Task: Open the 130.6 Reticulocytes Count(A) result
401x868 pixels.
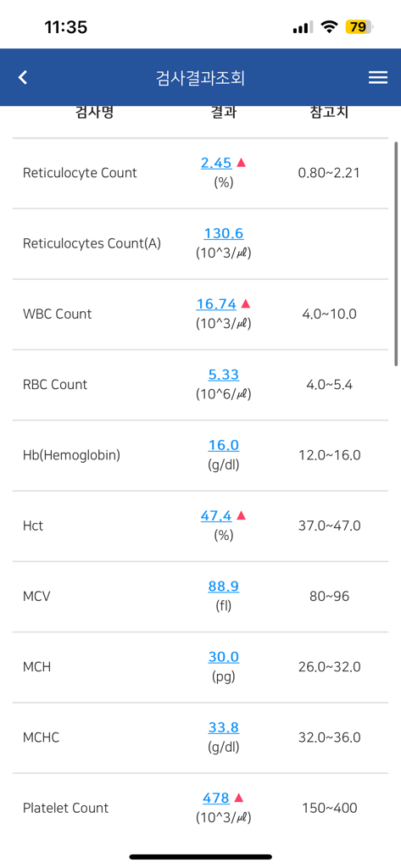Action: [x=224, y=234]
